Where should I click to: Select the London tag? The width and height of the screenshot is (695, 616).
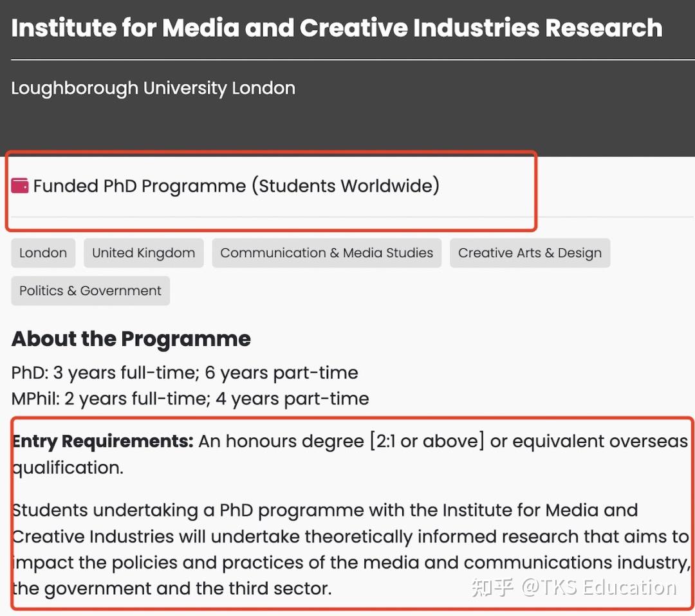43,253
